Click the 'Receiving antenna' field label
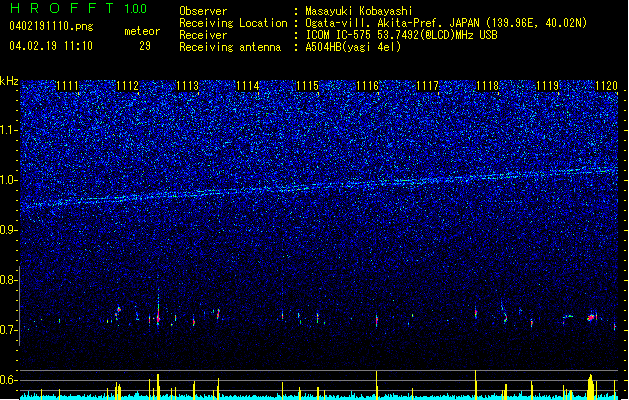The height and width of the screenshot is (400, 629). (x=230, y=47)
